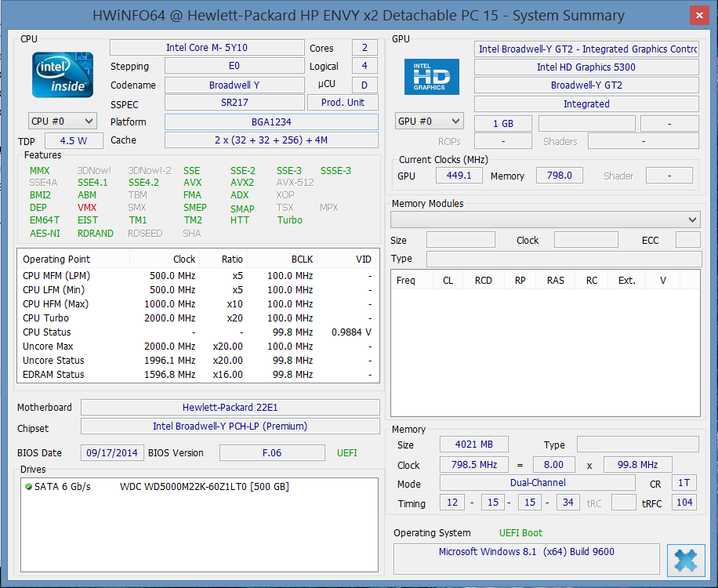Click the memory size 4021 MB field

coord(474,445)
